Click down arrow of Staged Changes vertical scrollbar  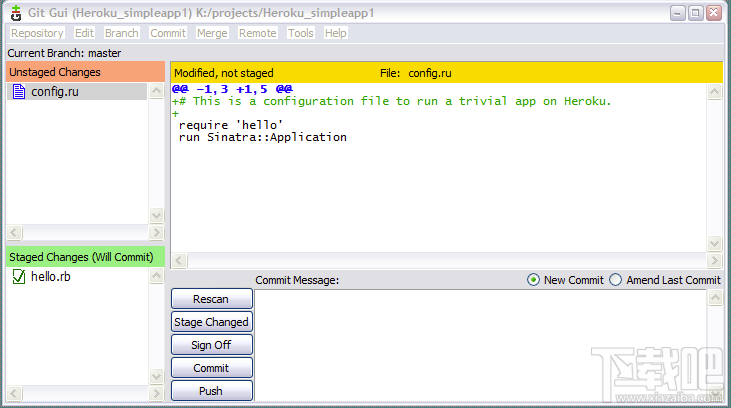pos(157,376)
